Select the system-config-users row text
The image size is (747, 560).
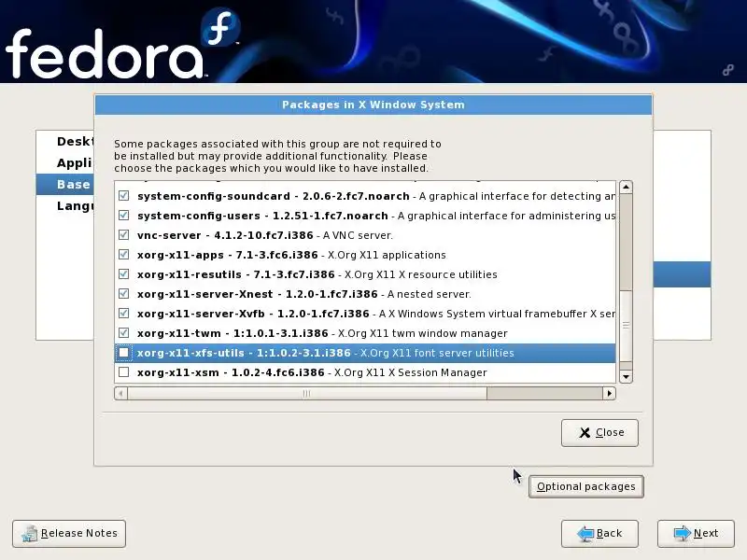click(376, 216)
